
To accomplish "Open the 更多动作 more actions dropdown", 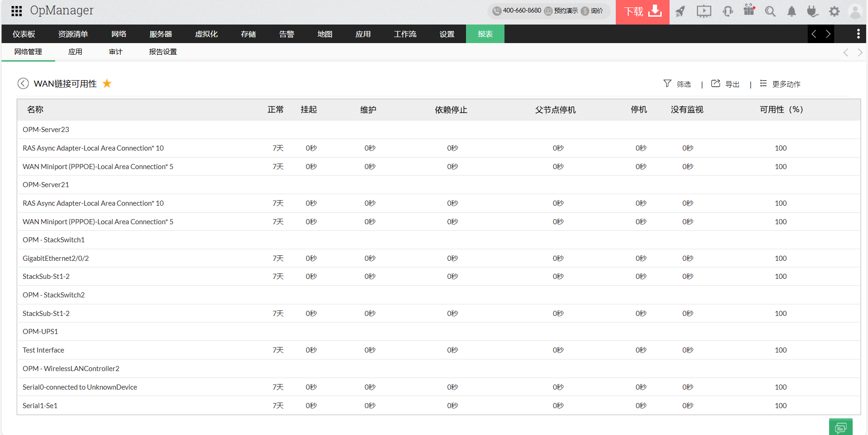I will click(x=786, y=84).
